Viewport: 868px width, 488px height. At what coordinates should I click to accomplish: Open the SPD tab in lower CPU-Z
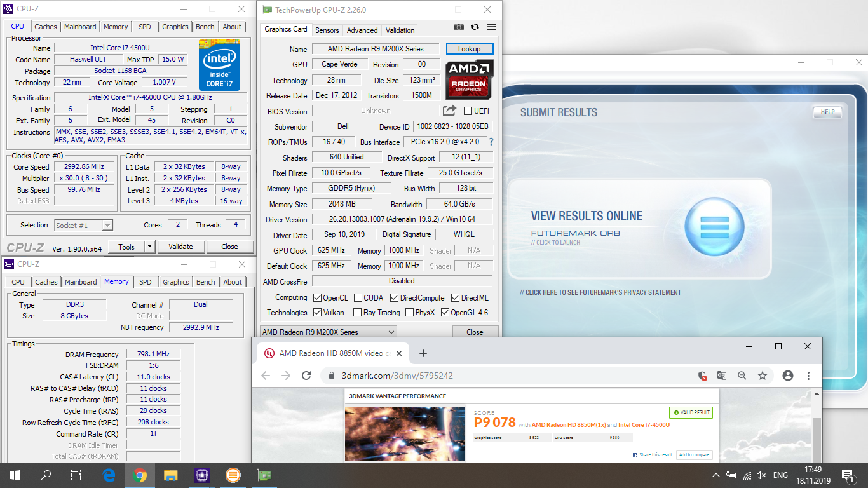(x=146, y=282)
